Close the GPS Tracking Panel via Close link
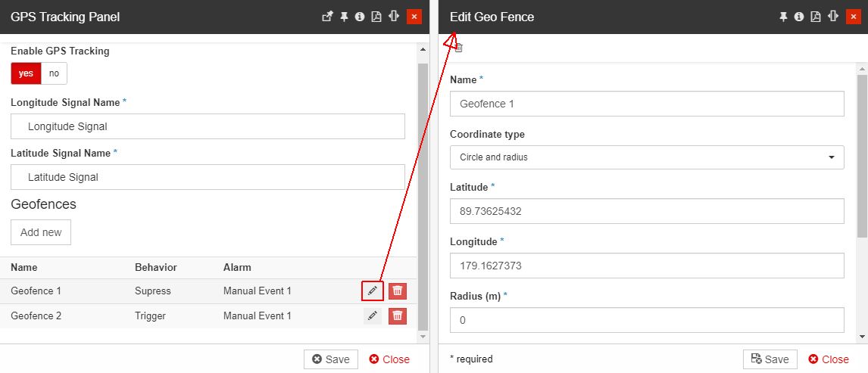The image size is (868, 373). [389, 359]
